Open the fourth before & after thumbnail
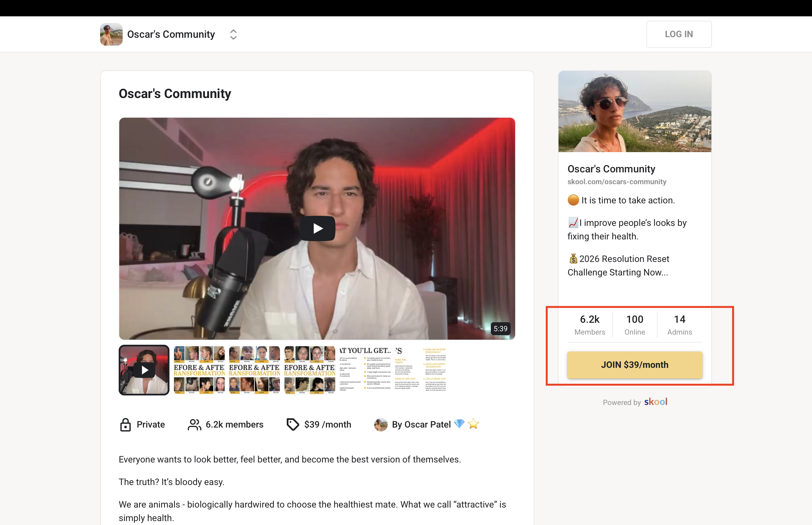The image size is (812, 525). [x=310, y=370]
